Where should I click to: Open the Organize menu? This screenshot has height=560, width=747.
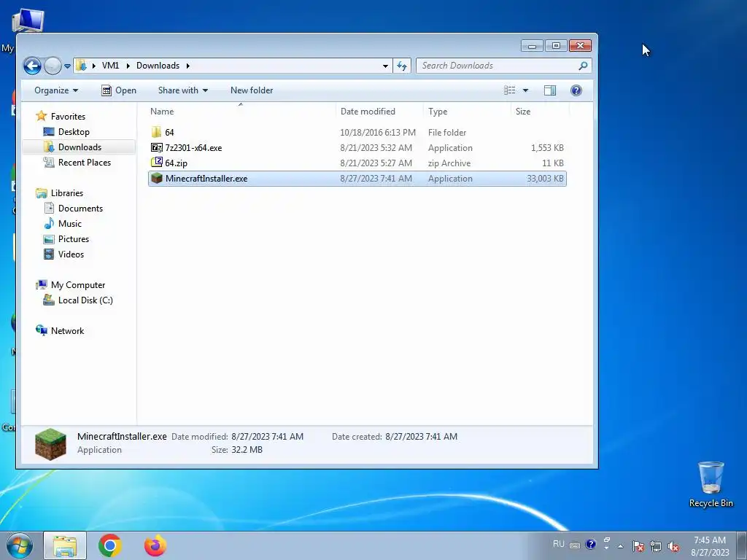(56, 90)
